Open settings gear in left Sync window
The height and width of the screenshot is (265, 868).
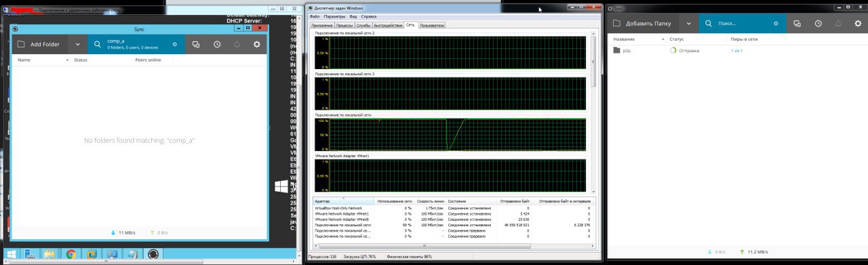click(257, 45)
